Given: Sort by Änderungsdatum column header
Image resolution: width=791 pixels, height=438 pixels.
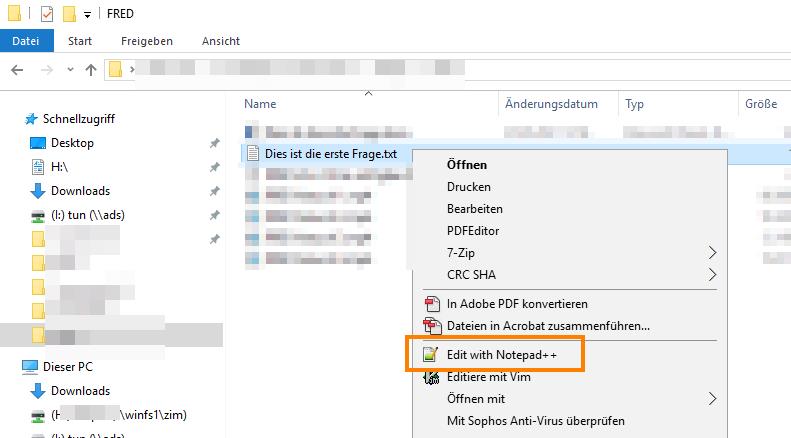Looking at the screenshot, I should click(x=551, y=104).
